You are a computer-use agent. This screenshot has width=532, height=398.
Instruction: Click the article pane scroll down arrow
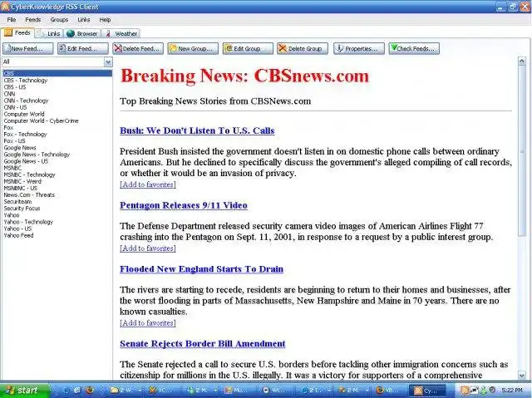click(x=522, y=375)
